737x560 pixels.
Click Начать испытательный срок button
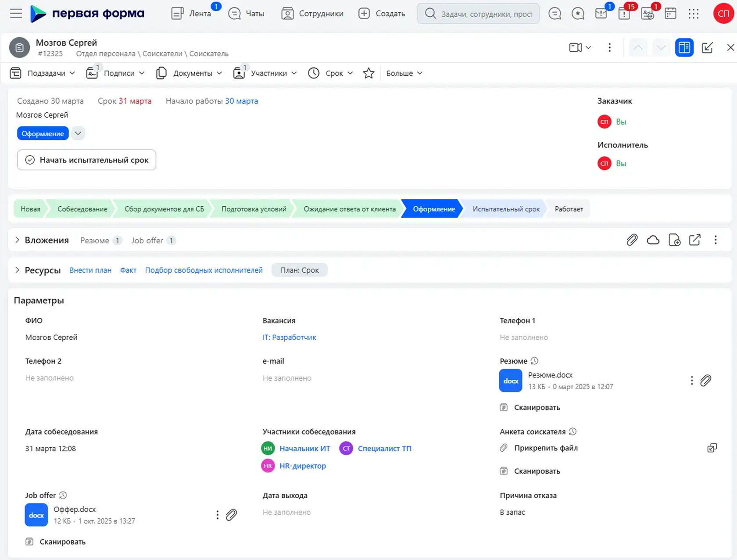click(x=87, y=160)
